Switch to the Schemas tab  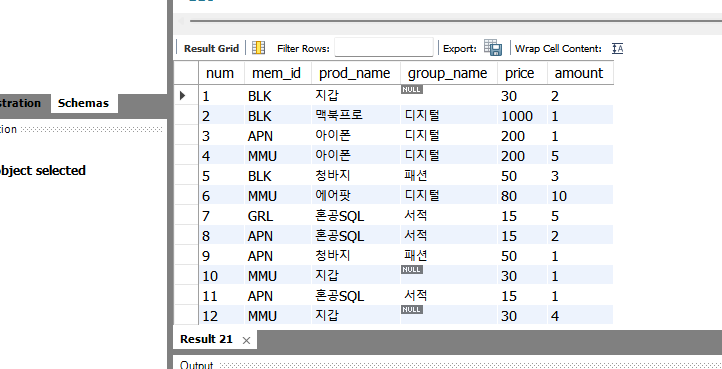pyautogui.click(x=83, y=103)
